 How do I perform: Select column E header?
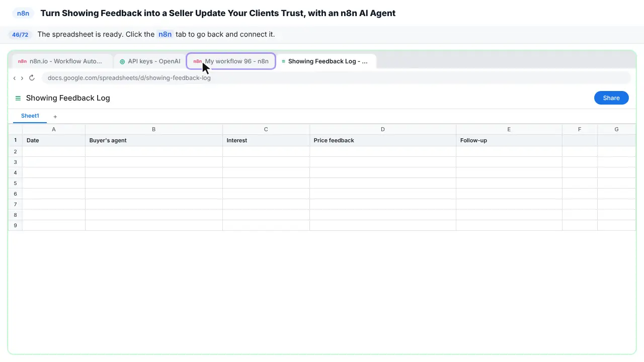[509, 129]
